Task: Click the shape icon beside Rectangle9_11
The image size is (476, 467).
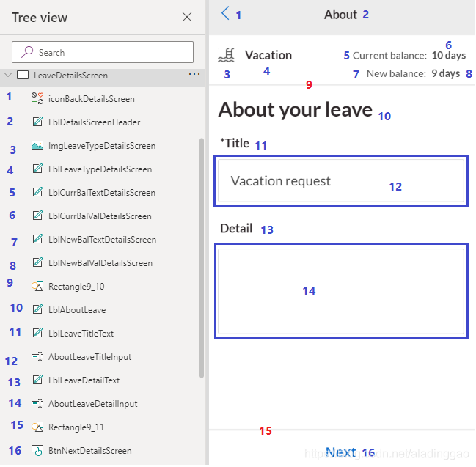Action: click(37, 427)
